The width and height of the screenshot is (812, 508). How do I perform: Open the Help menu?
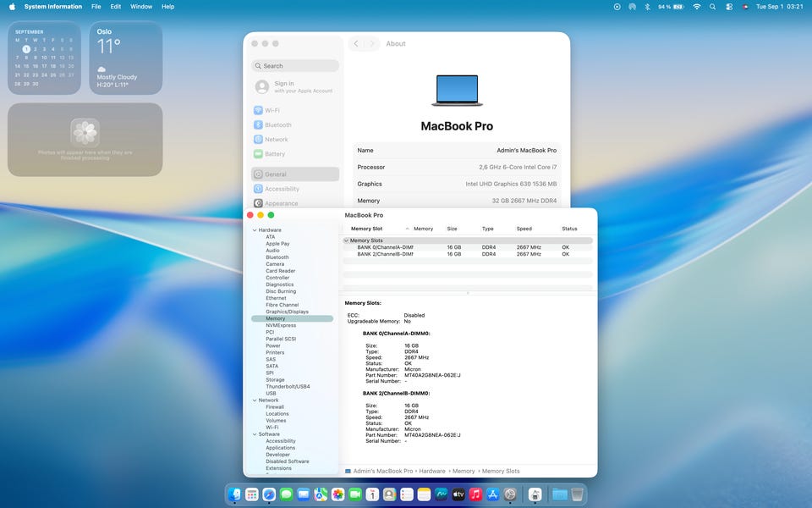click(x=167, y=7)
